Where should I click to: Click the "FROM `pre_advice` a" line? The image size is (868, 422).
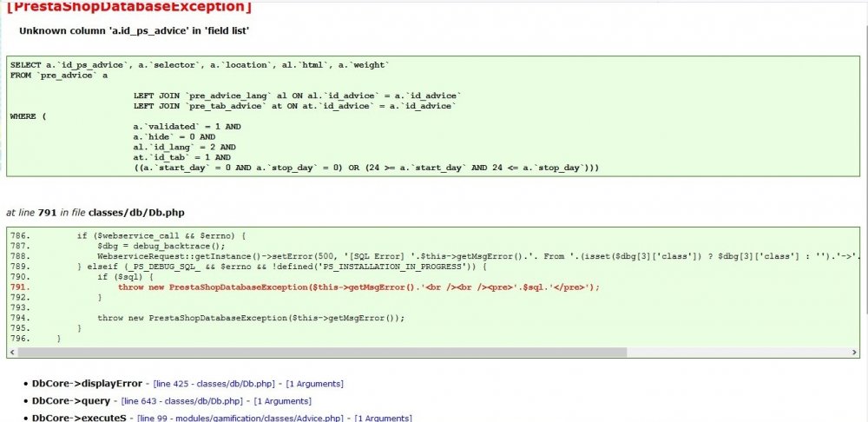pos(59,76)
